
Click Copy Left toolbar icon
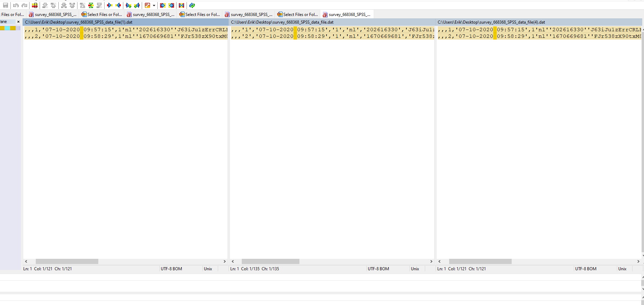pos(118,5)
